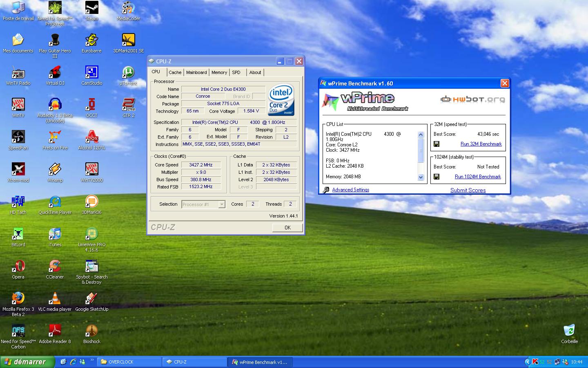Screen dimensions: 588x368
Task: Click save icon for 32M best score
Action: click(x=437, y=144)
